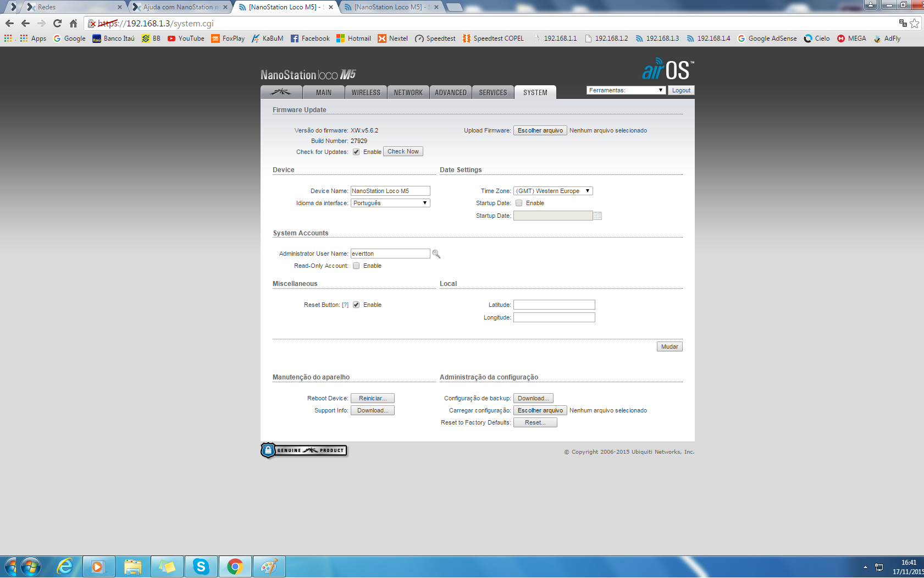Open Paint from the taskbar
The height and width of the screenshot is (578, 924).
pos(269,566)
